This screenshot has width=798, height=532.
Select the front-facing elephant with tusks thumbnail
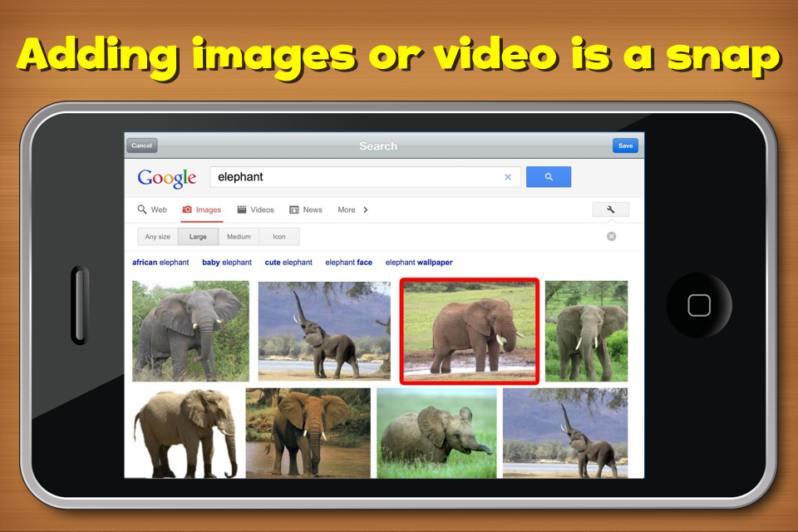pos(586,331)
